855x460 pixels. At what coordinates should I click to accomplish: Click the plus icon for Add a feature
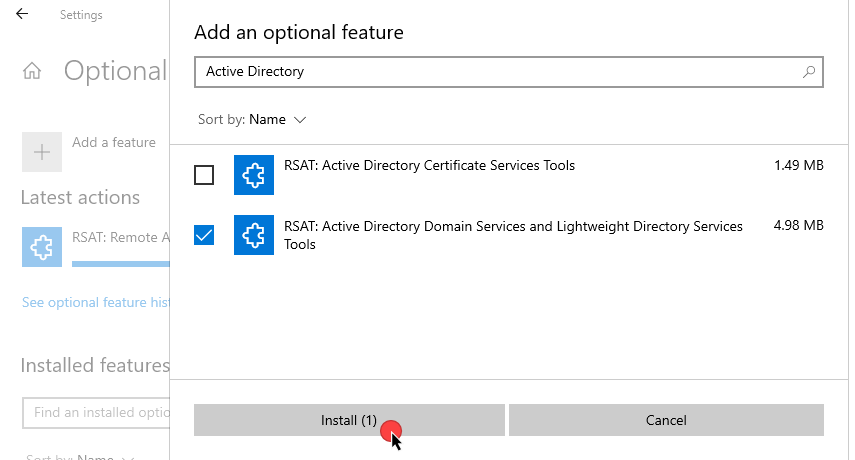click(x=41, y=152)
